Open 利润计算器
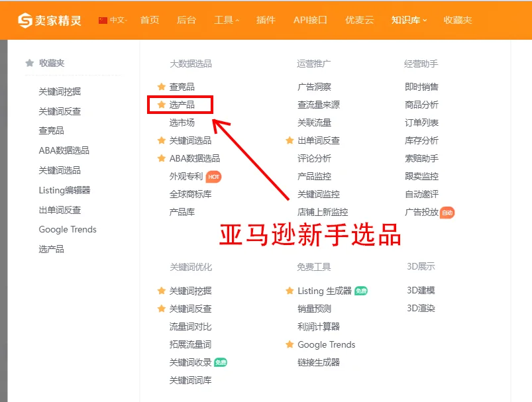 [318, 327]
